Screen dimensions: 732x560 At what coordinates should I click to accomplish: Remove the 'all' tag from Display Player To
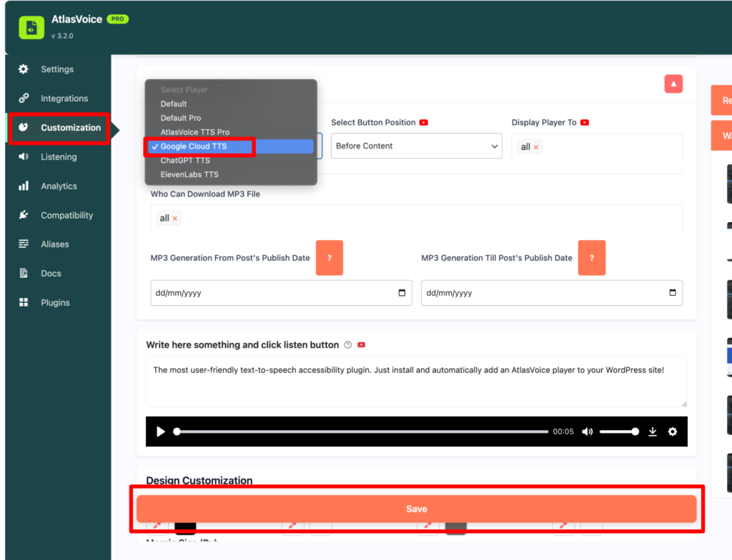[536, 147]
